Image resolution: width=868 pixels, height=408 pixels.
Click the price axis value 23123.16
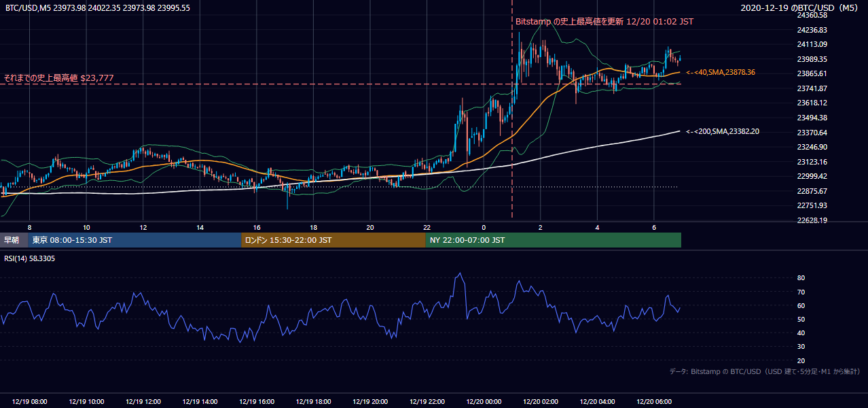[812, 162]
